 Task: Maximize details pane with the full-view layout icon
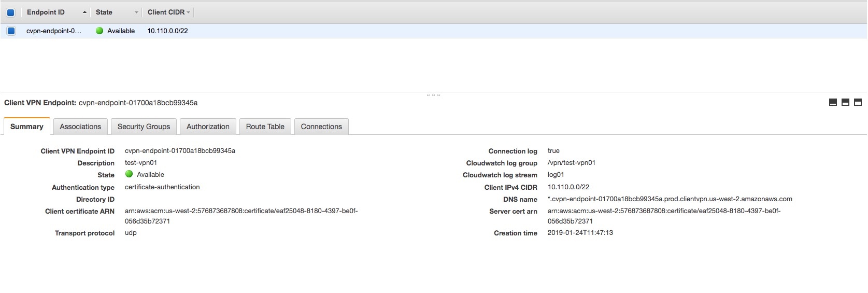(858, 103)
